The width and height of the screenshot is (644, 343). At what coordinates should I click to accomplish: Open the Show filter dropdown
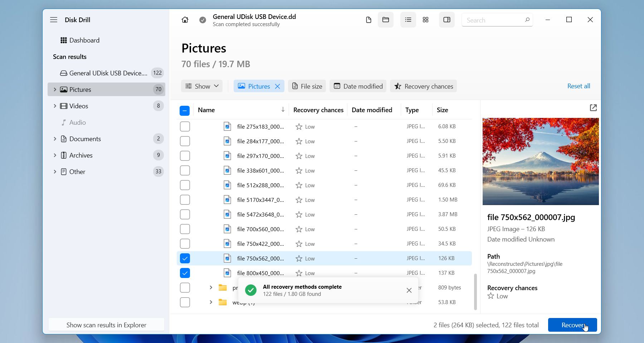point(201,86)
